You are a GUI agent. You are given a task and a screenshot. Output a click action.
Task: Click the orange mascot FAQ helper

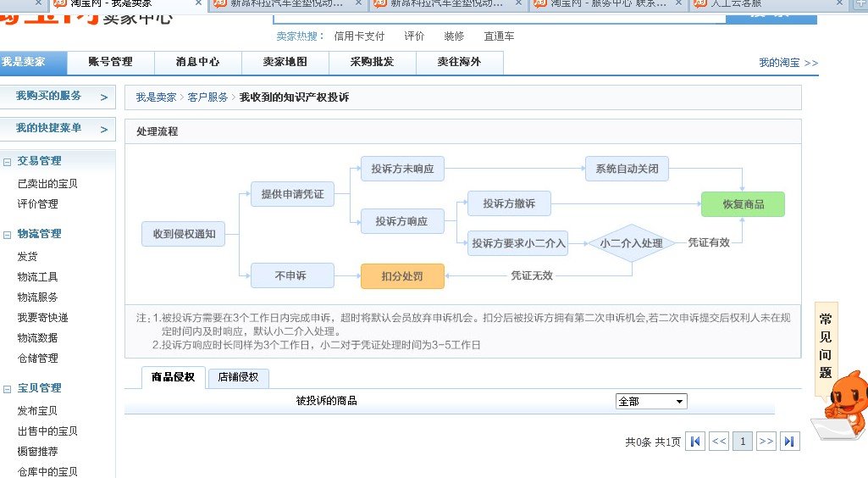tap(843, 405)
